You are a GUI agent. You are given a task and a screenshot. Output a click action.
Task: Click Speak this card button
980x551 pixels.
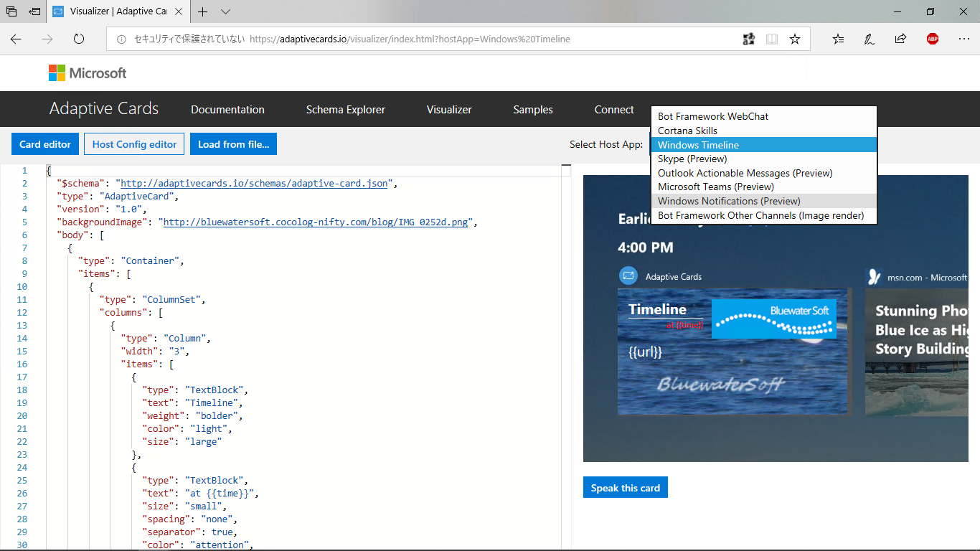coord(626,488)
